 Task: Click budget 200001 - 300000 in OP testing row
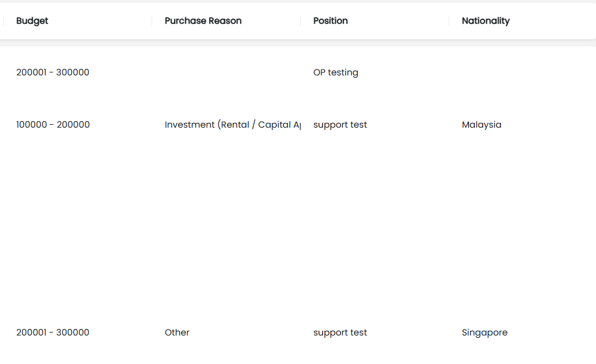pos(53,72)
